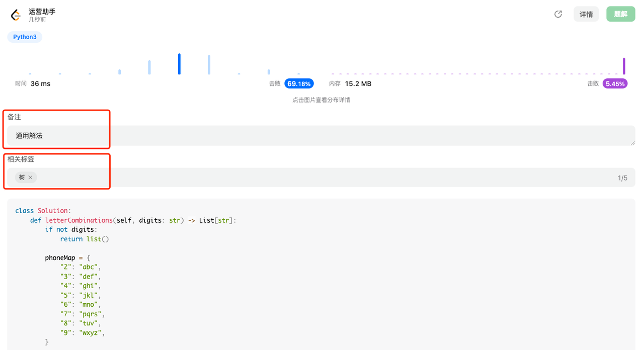644x350 pixels.
Task: Click the 点击图片查看分布详情 hint text
Action: (321, 100)
